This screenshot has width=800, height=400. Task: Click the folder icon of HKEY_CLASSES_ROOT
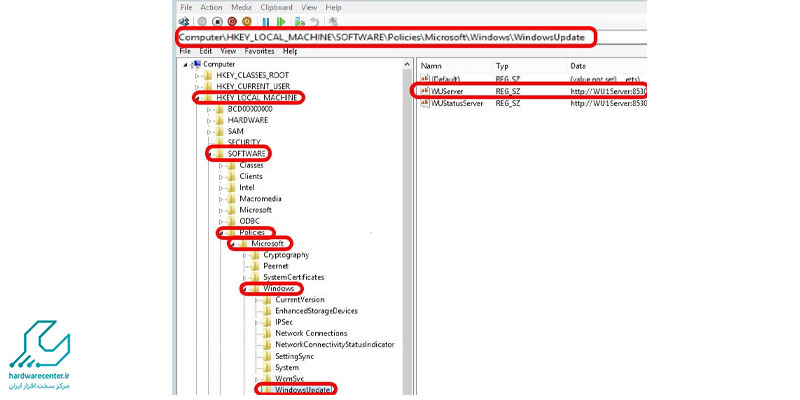[x=208, y=75]
